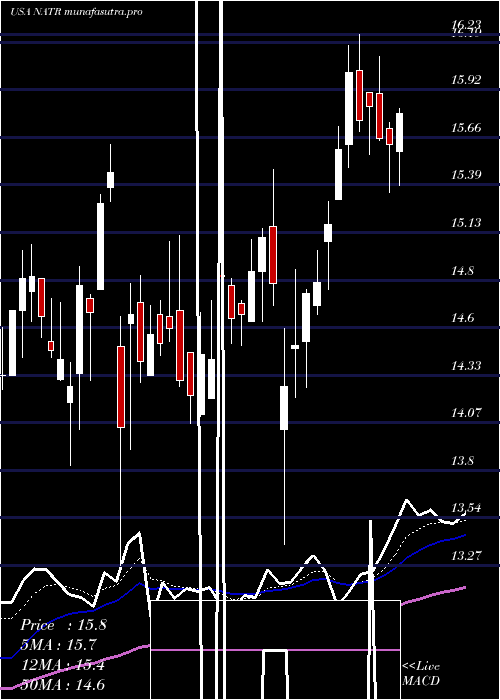
Task: Select the 15.13 price axis label
Action: (x=466, y=223)
